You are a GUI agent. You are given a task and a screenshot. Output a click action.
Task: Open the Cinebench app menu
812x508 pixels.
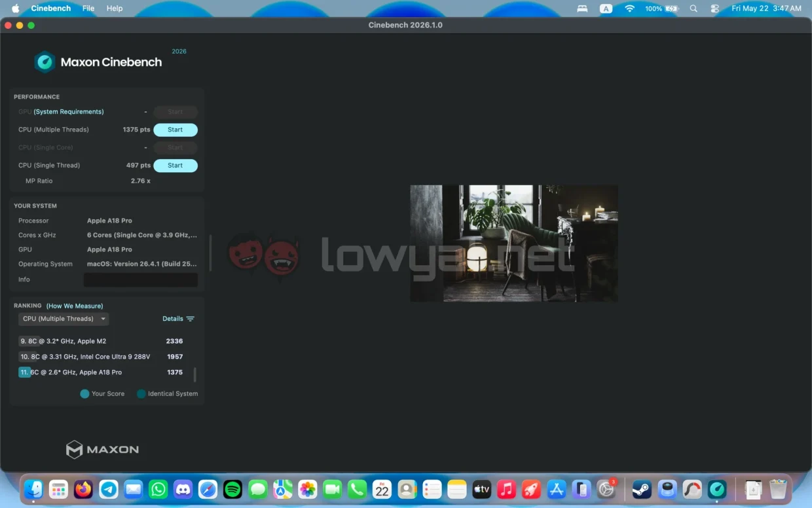point(51,9)
